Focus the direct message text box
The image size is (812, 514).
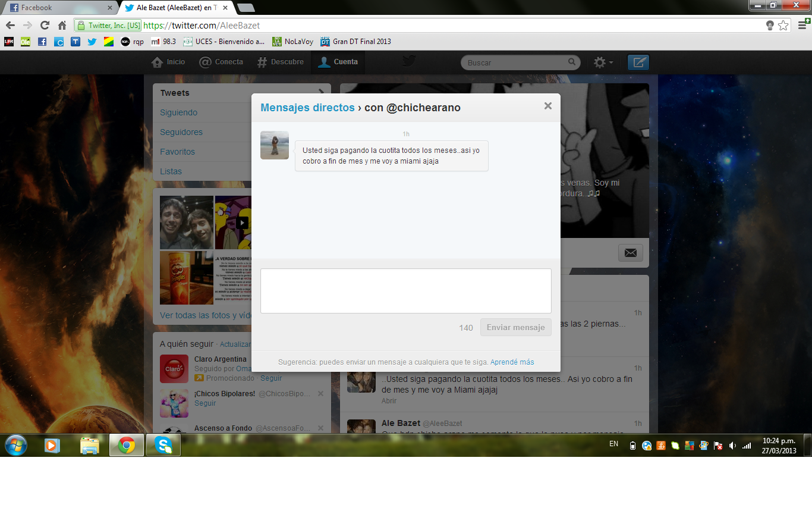[406, 291]
